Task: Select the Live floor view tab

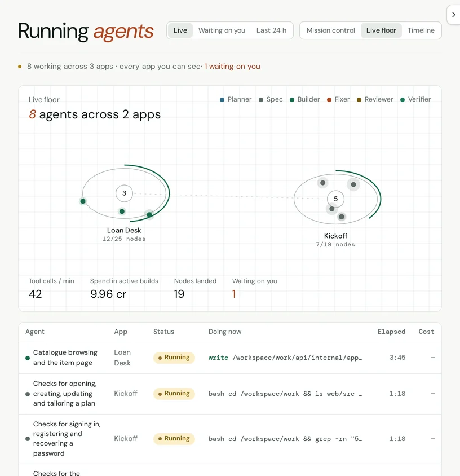Action: tap(381, 30)
